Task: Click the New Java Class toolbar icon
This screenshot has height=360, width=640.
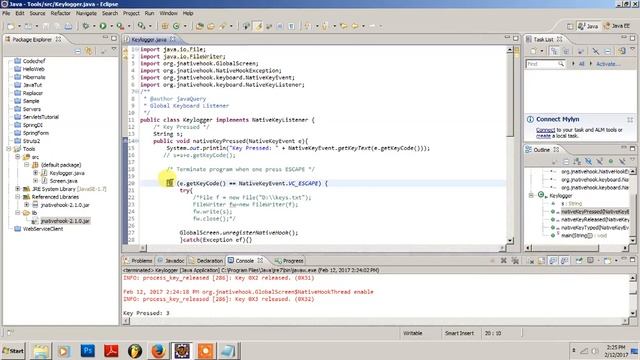Action: point(176,26)
